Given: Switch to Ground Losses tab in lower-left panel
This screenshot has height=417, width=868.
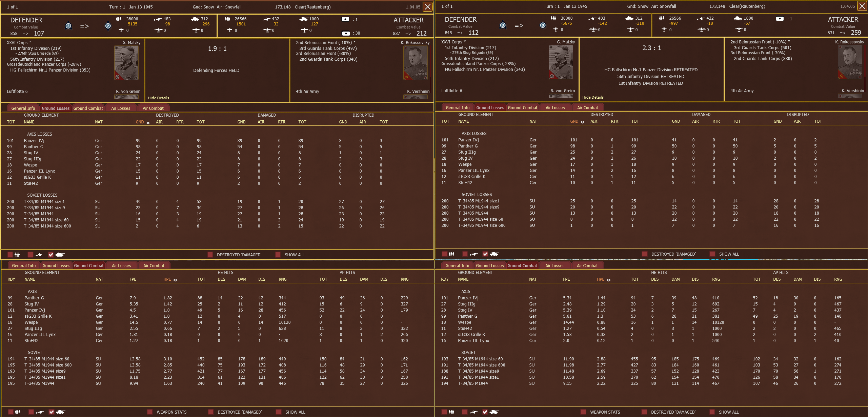Looking at the screenshot, I should click(56, 265).
